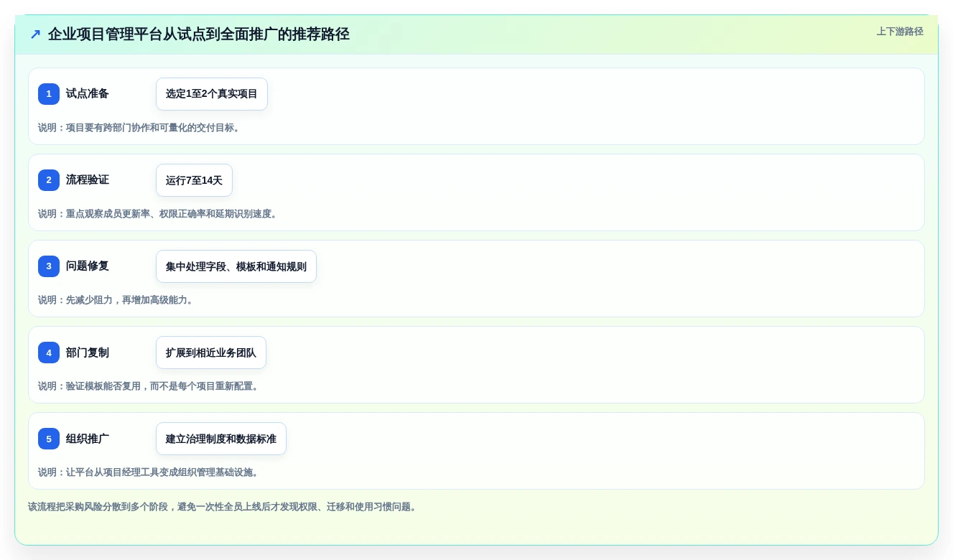Select the 建立治理制度和数据标准 chip
Image resolution: width=953 pixels, height=560 pixels.
click(221, 439)
